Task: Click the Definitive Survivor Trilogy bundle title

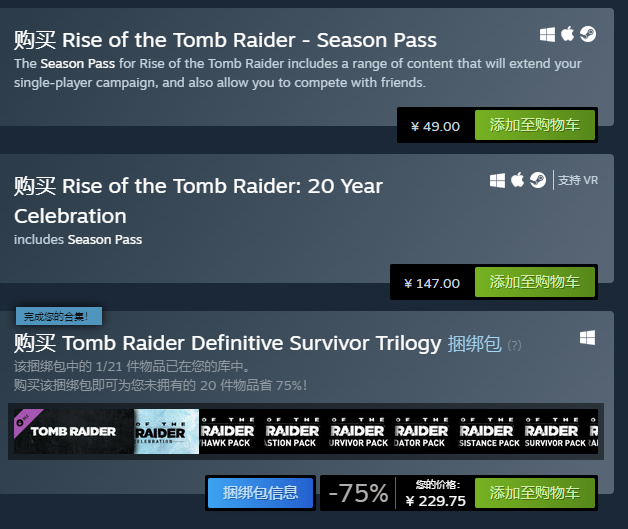Action: (x=228, y=343)
